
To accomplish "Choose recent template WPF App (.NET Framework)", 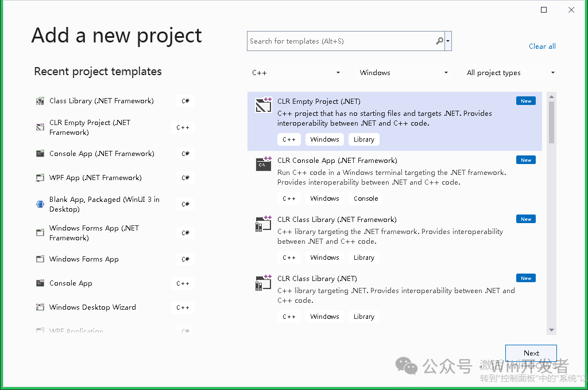I will (x=114, y=178).
